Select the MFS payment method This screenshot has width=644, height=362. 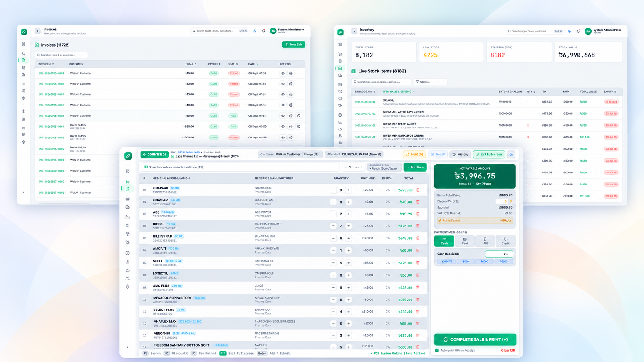(485, 241)
